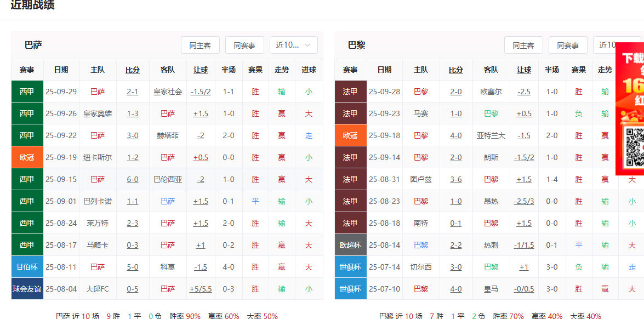Screen dimensions: 644x319
Task: Click the 球会友谊 competition badge
Action: point(27,289)
